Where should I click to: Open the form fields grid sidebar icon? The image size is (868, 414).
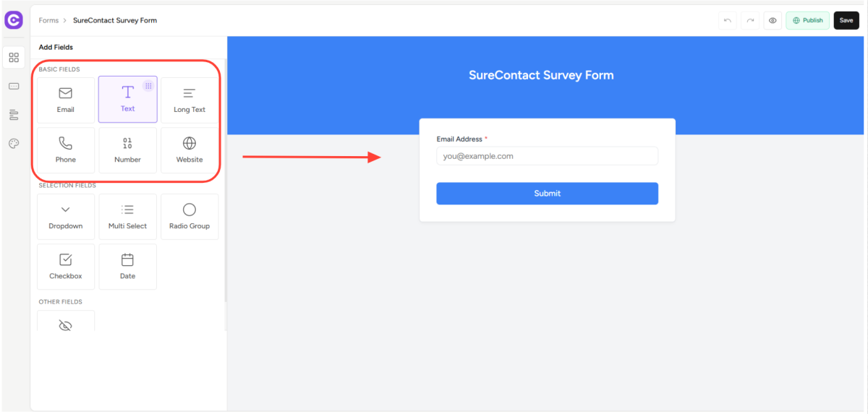[14, 58]
